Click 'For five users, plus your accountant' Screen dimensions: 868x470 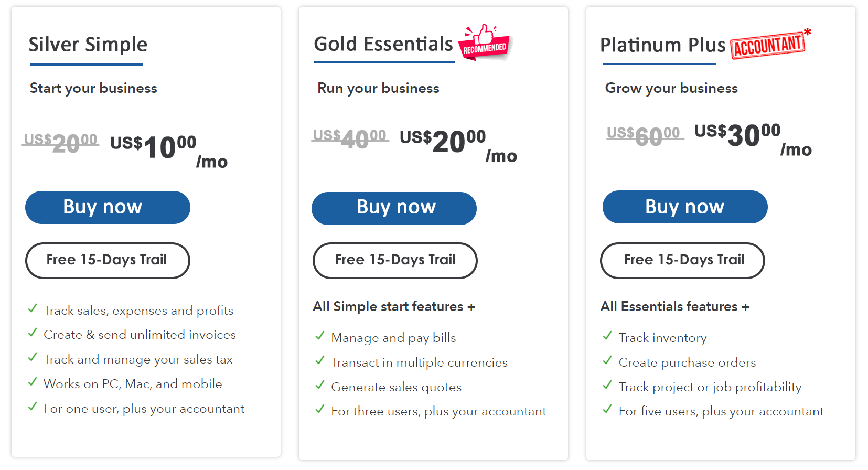[721, 411]
